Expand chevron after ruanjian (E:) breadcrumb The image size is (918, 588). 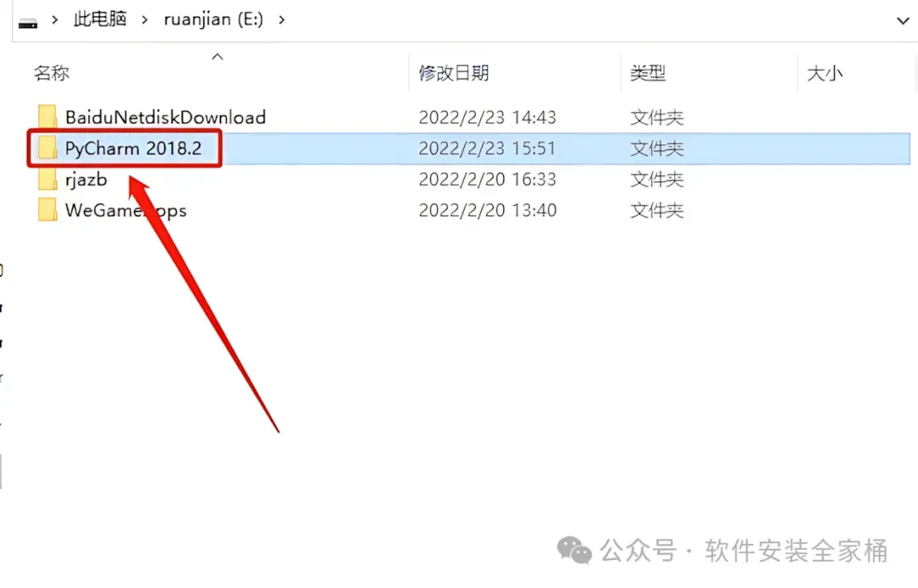click(281, 20)
